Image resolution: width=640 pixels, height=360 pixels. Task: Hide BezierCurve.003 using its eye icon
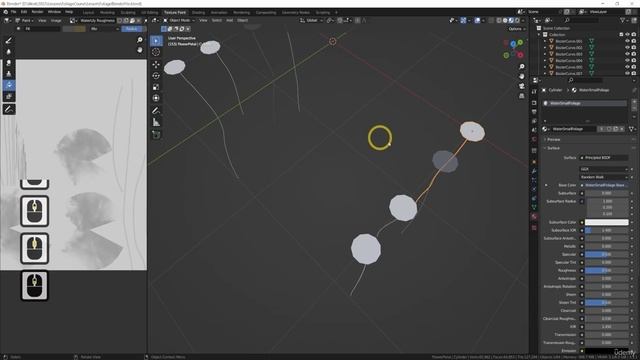(x=627, y=54)
